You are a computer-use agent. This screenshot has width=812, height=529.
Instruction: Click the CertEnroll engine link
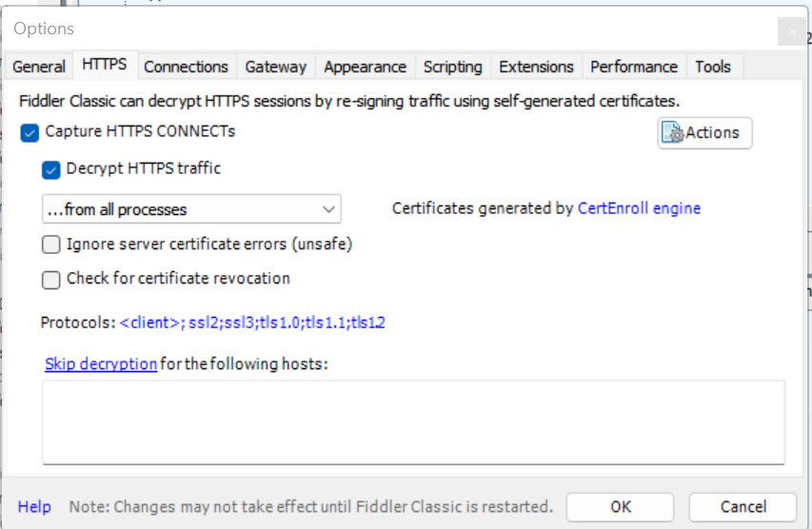click(x=639, y=208)
